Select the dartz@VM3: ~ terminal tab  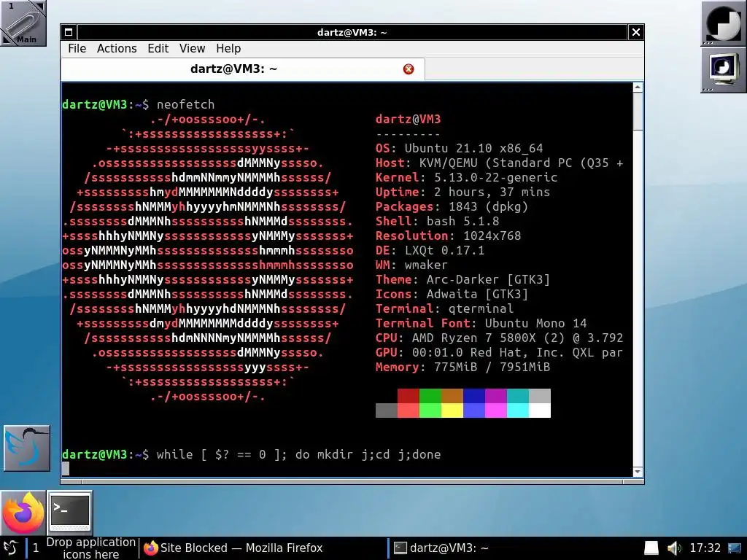click(242, 69)
